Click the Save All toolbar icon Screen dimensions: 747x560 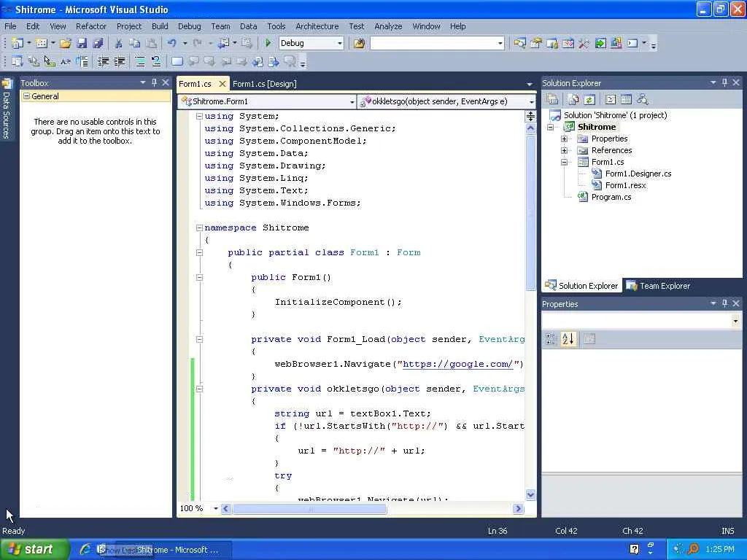pyautogui.click(x=98, y=44)
